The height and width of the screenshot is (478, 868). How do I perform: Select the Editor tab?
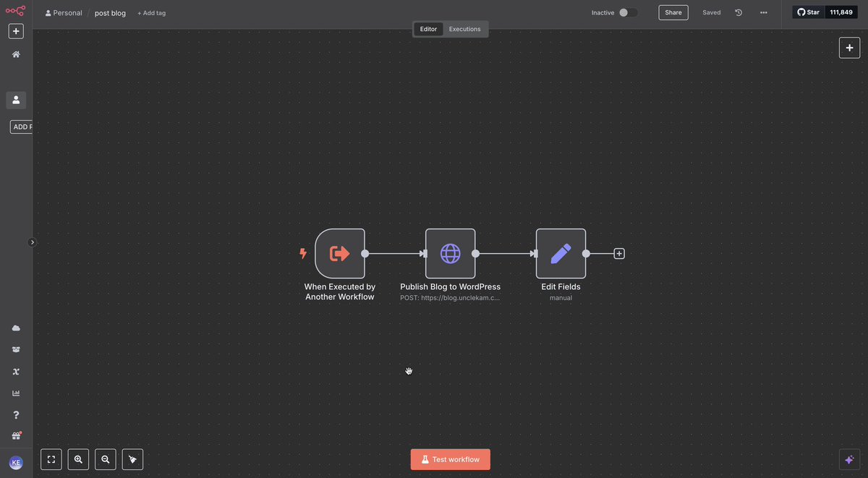(x=428, y=29)
